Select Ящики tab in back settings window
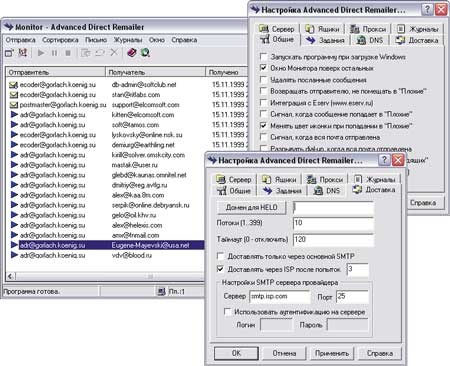Screen dimensions: 450x366 point(322,29)
